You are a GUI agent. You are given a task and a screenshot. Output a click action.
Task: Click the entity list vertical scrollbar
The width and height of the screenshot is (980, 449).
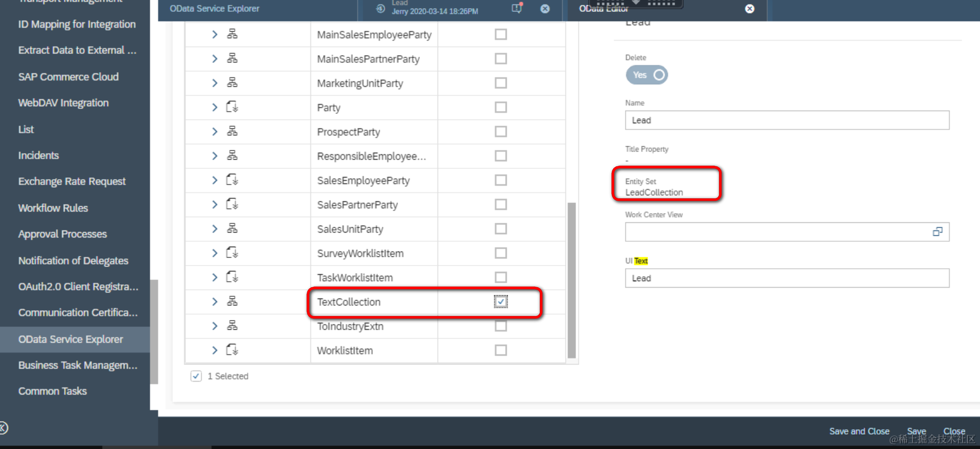(571, 280)
